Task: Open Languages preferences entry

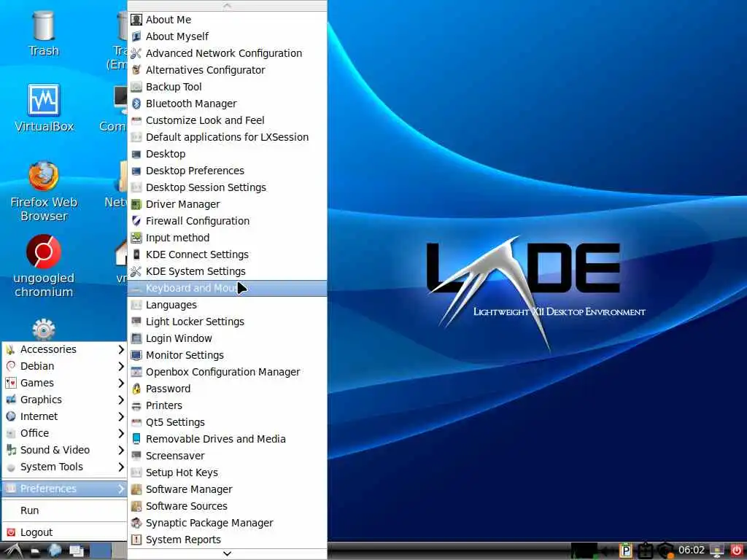Action: 228,305
